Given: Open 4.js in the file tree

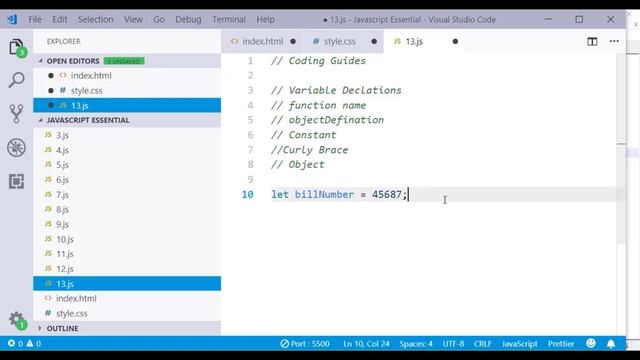Looking at the screenshot, I should pos(127,150).
